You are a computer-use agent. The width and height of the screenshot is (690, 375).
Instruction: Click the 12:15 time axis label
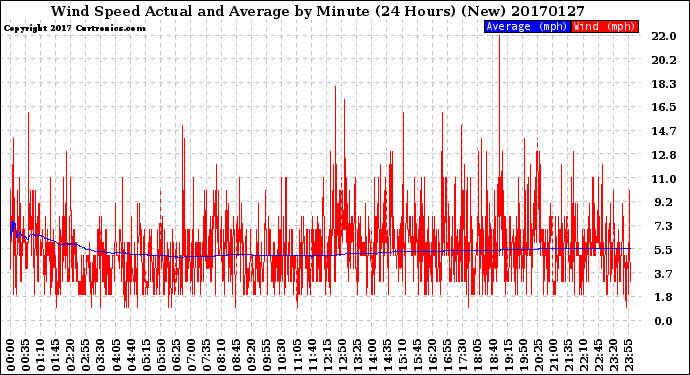point(327,355)
